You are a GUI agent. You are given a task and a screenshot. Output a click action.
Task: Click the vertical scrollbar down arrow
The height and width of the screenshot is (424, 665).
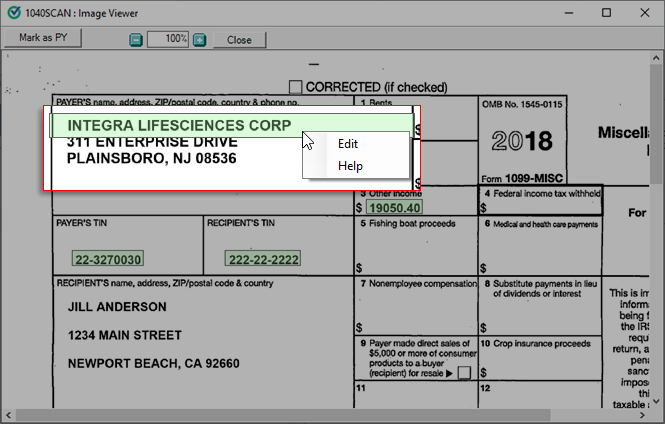(656, 401)
